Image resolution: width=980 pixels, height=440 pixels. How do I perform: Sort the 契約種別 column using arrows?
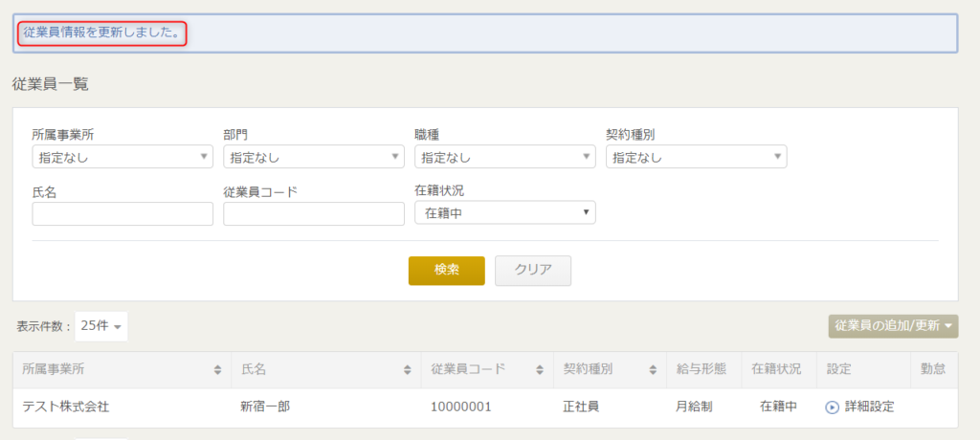click(x=653, y=370)
